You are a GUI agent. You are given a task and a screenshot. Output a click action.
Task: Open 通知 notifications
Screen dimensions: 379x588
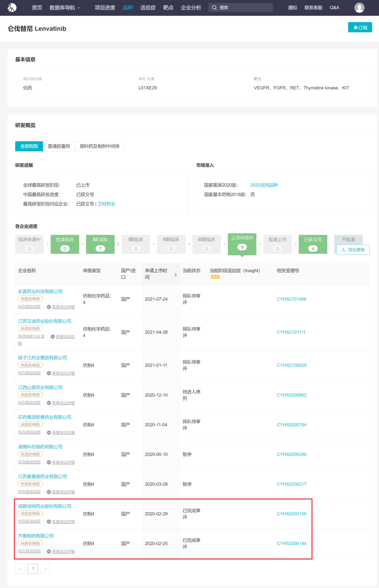click(292, 7)
